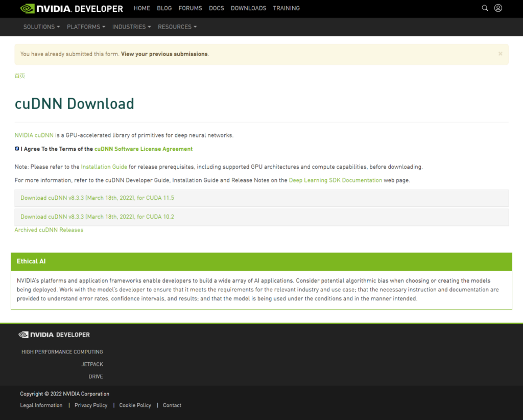Open the Privacy Policy footer link
This screenshot has width=523, height=420.
[91, 405]
